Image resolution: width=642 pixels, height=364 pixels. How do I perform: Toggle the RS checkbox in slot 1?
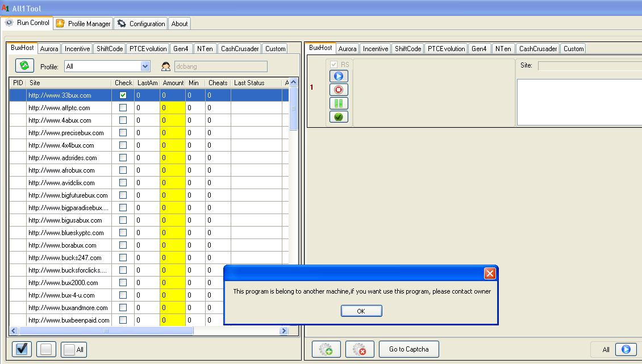333,65
